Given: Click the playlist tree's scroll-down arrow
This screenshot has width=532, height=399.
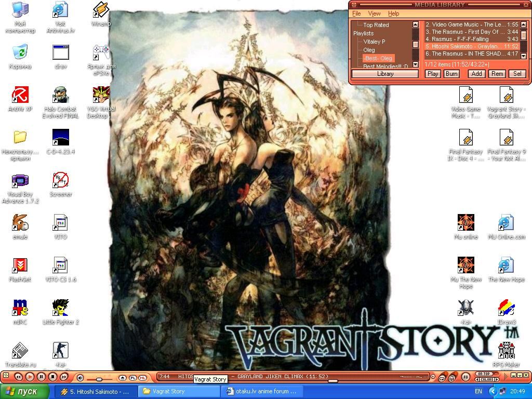Looking at the screenshot, I should point(415,64).
